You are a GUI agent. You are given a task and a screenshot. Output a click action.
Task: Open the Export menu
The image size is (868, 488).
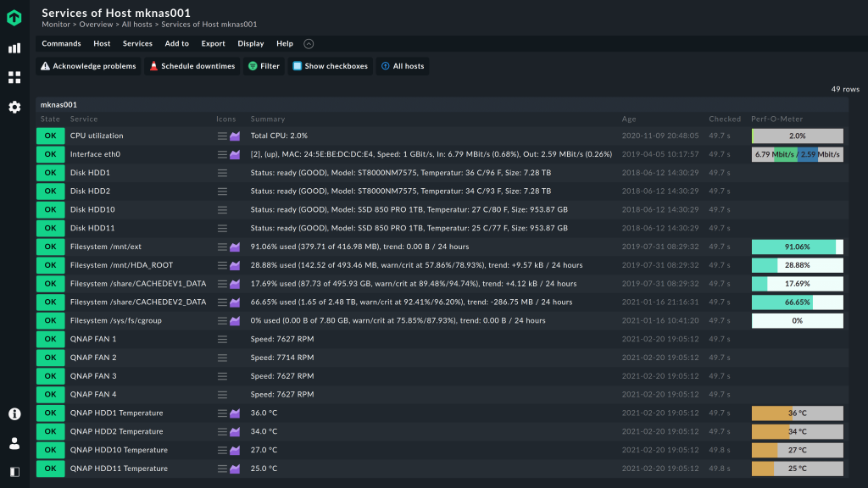[213, 44]
